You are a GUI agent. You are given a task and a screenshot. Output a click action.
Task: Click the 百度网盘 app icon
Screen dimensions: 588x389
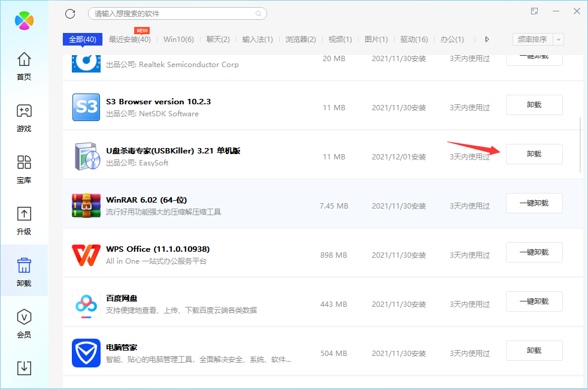[x=86, y=304]
